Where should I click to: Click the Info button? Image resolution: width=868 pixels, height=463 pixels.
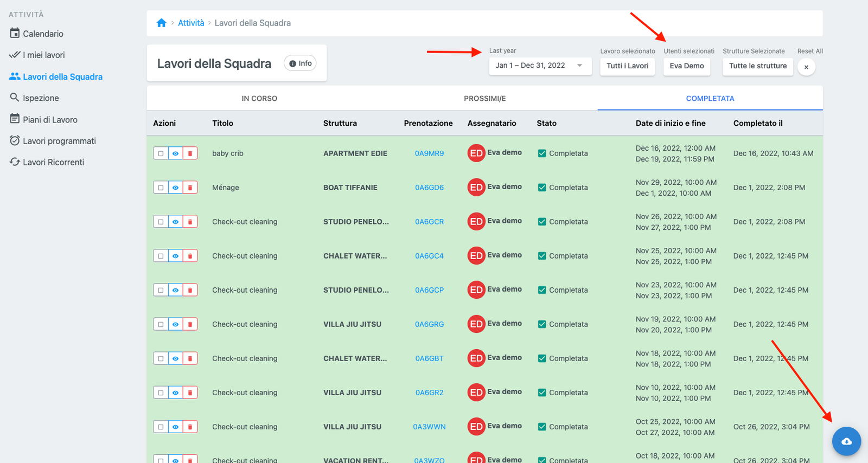(300, 63)
